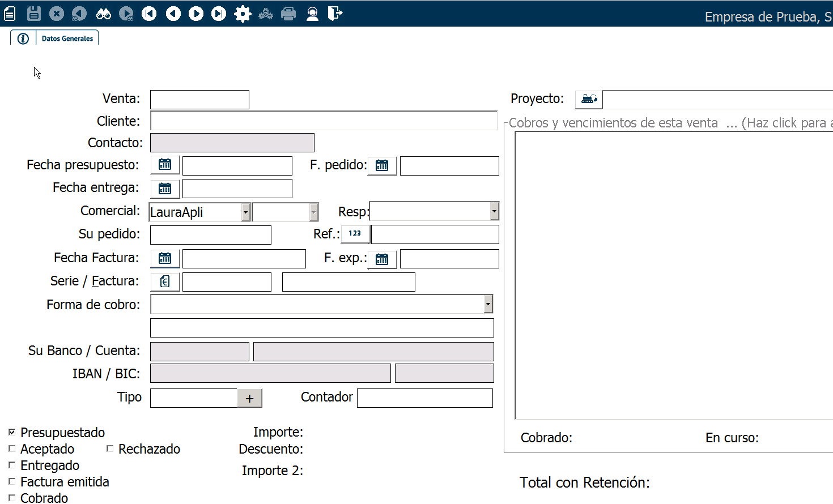833x504 pixels.
Task: Open settings with the gear icon
Action: click(243, 14)
